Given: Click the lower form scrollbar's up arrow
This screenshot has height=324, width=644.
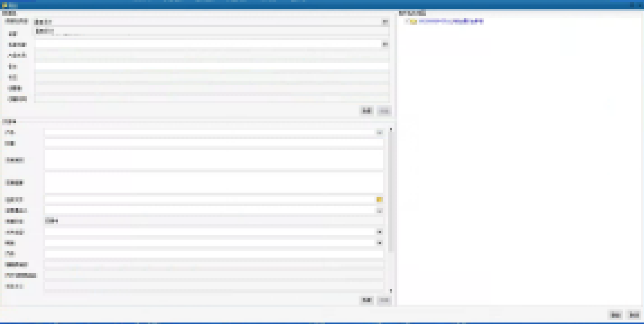Looking at the screenshot, I should click(x=391, y=130).
